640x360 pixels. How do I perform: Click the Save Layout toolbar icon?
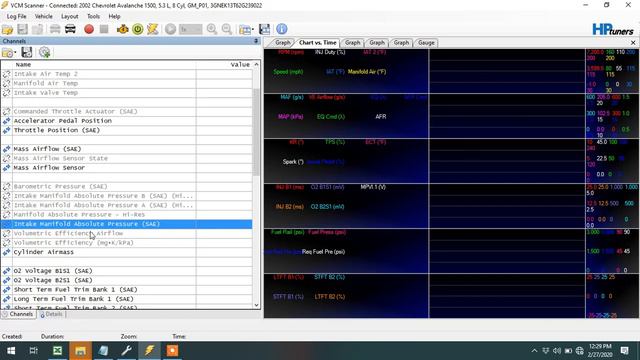click(264, 29)
